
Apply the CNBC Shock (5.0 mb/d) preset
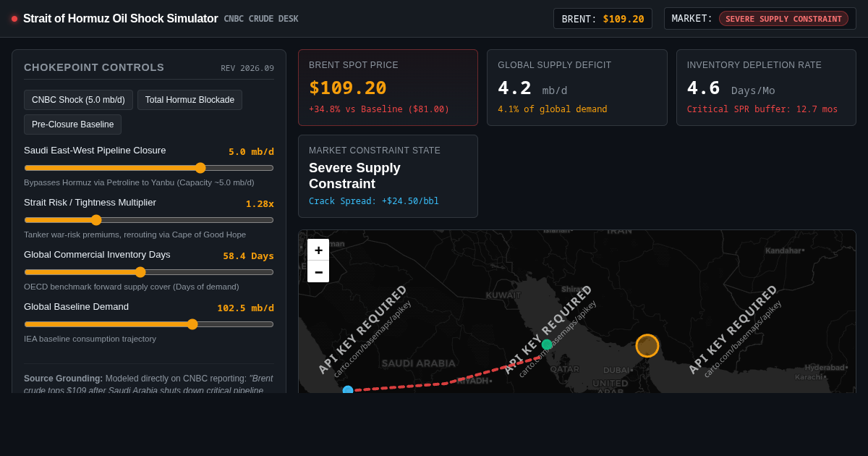[x=78, y=100]
